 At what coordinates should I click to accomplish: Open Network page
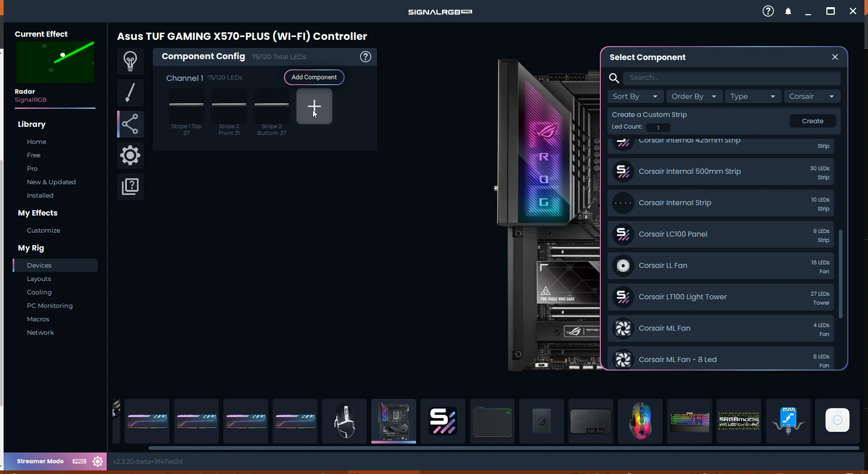click(x=40, y=332)
